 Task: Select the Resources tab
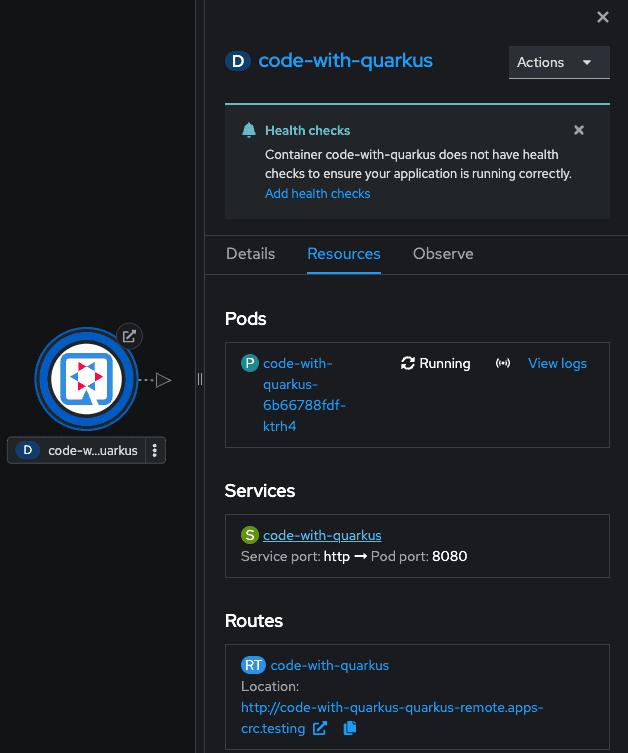344,254
